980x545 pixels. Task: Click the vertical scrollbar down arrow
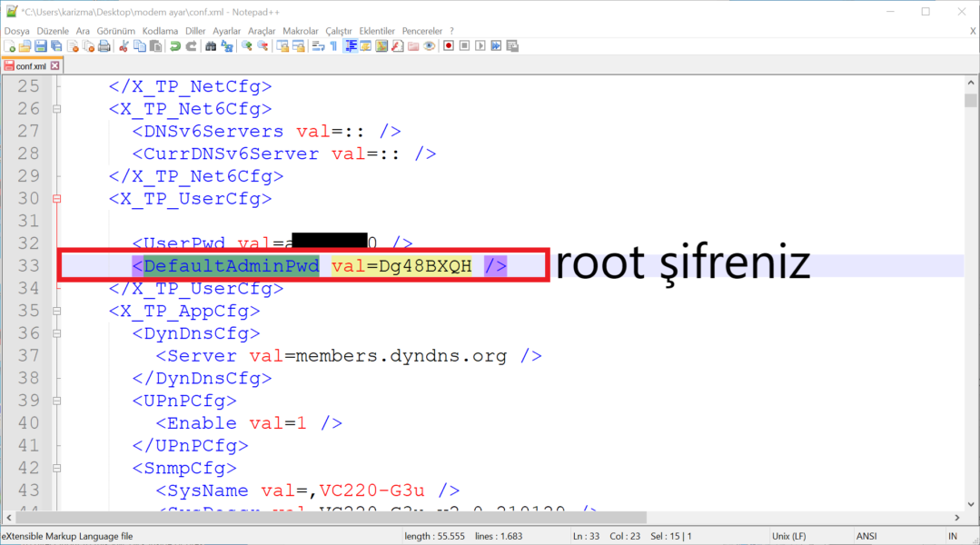tap(971, 505)
